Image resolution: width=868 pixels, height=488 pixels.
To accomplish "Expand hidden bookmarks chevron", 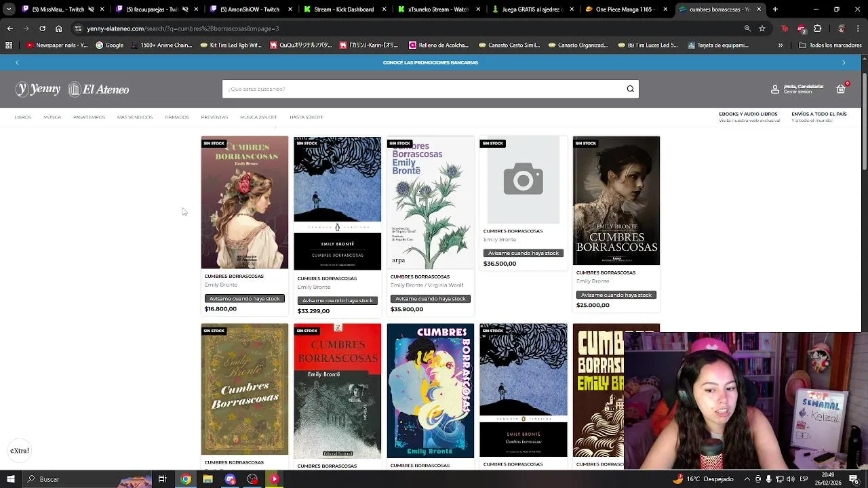I will [781, 45].
